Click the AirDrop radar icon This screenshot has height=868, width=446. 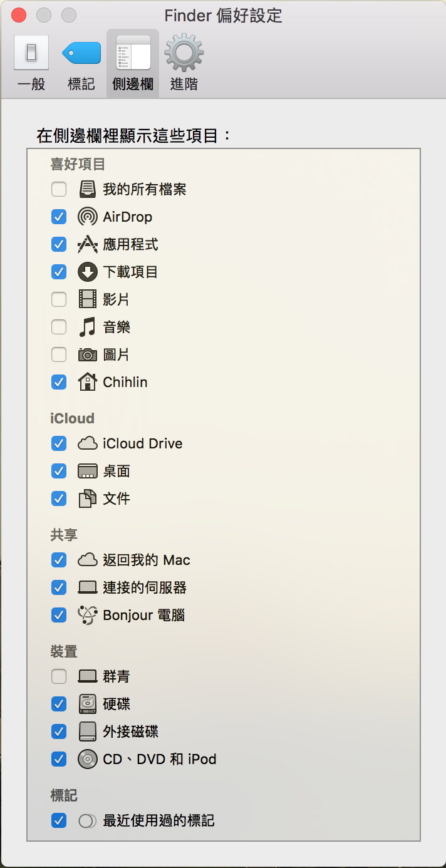[88, 217]
